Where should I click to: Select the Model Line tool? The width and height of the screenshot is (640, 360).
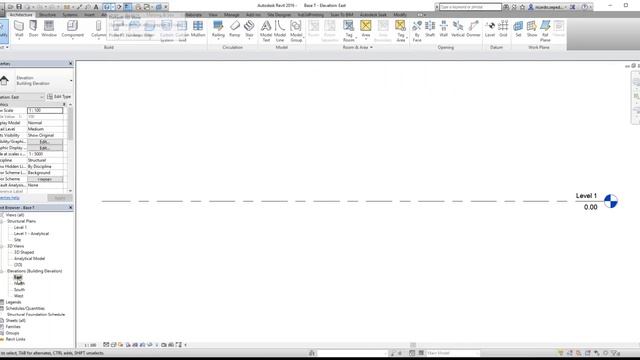pyautogui.click(x=280, y=31)
